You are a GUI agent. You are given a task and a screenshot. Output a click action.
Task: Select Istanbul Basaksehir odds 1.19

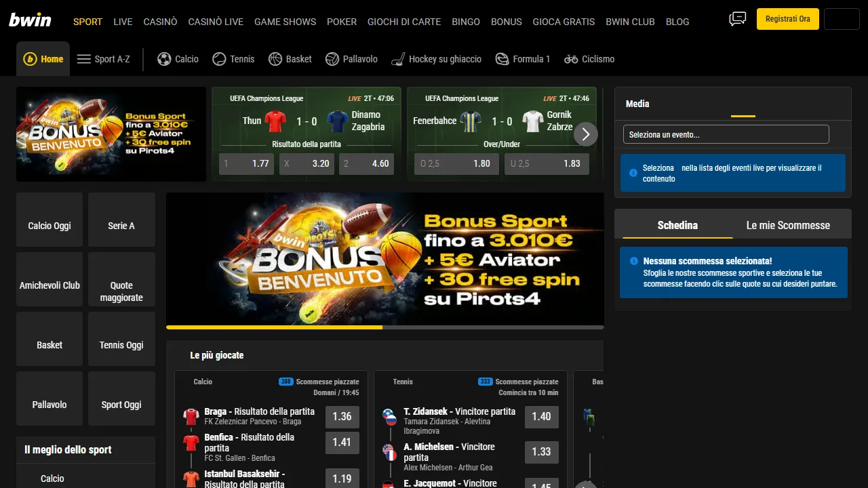(342, 479)
